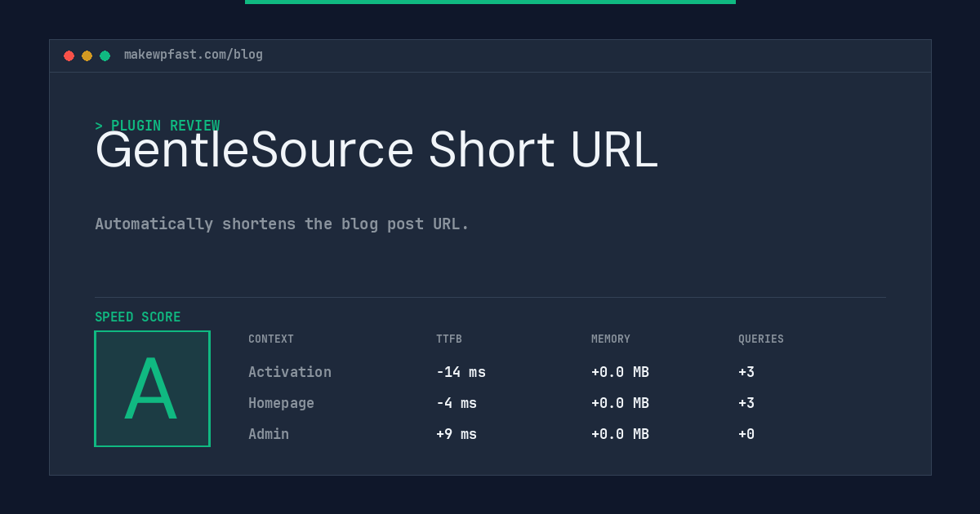Click the yellow window dot
The image size is (980, 514).
coord(87,55)
